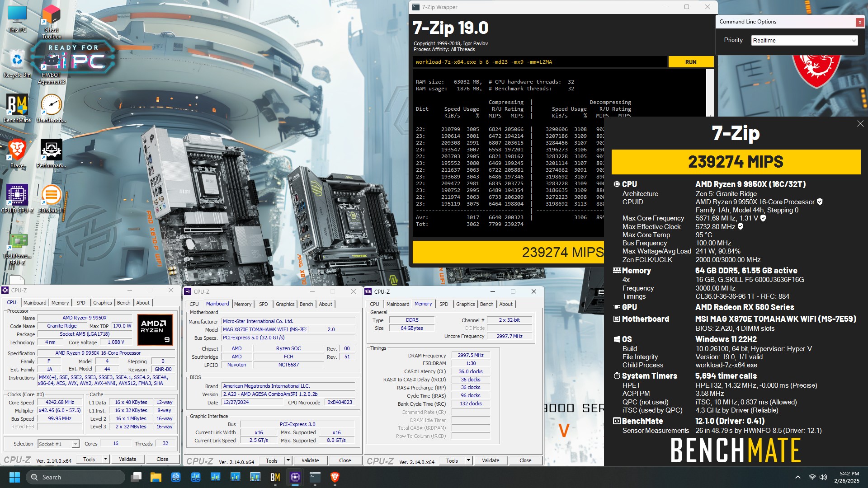This screenshot has height=488, width=868.
Task: Click CPU Microcode value 0xB404023
Action: (340, 402)
